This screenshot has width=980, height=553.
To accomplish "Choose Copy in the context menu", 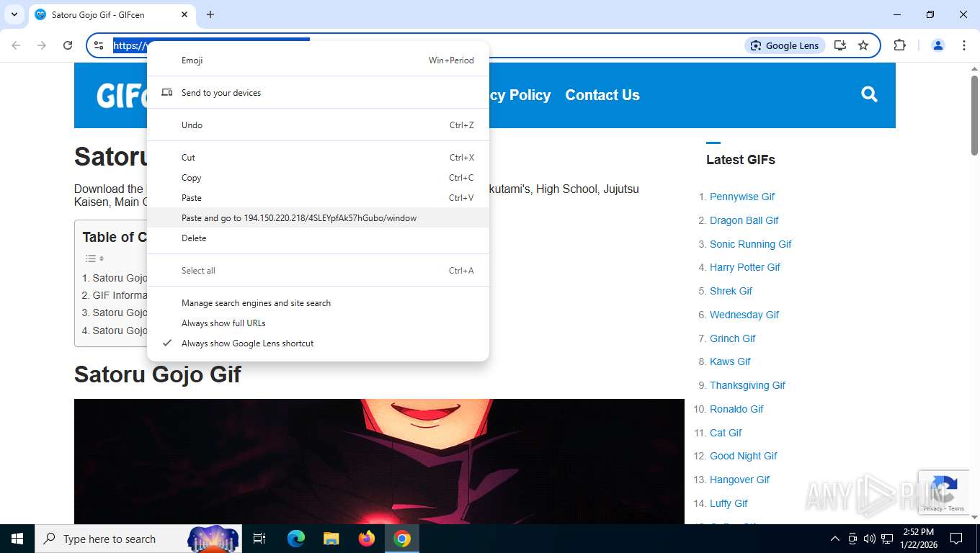I will pyautogui.click(x=318, y=178).
